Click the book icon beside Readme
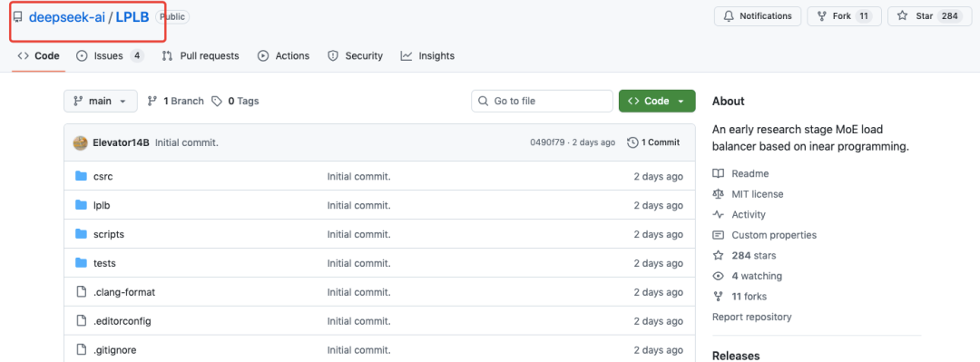This screenshot has width=980, height=362. pyautogui.click(x=719, y=174)
